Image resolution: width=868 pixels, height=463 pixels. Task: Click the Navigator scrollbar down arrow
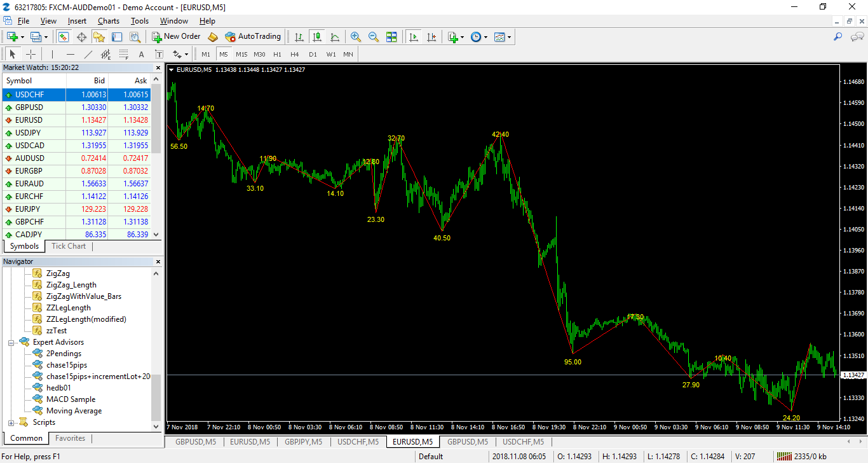(157, 426)
